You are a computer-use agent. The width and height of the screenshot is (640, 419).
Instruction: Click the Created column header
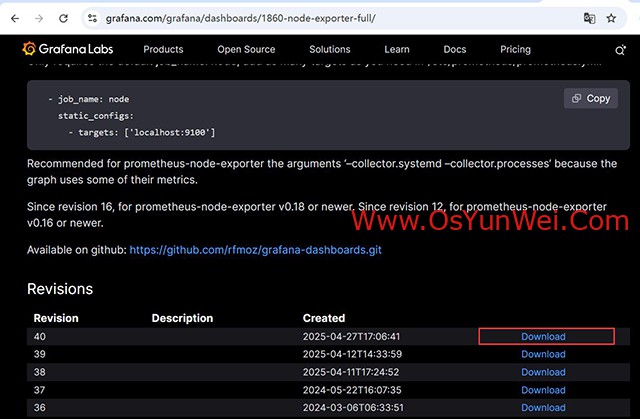324,318
